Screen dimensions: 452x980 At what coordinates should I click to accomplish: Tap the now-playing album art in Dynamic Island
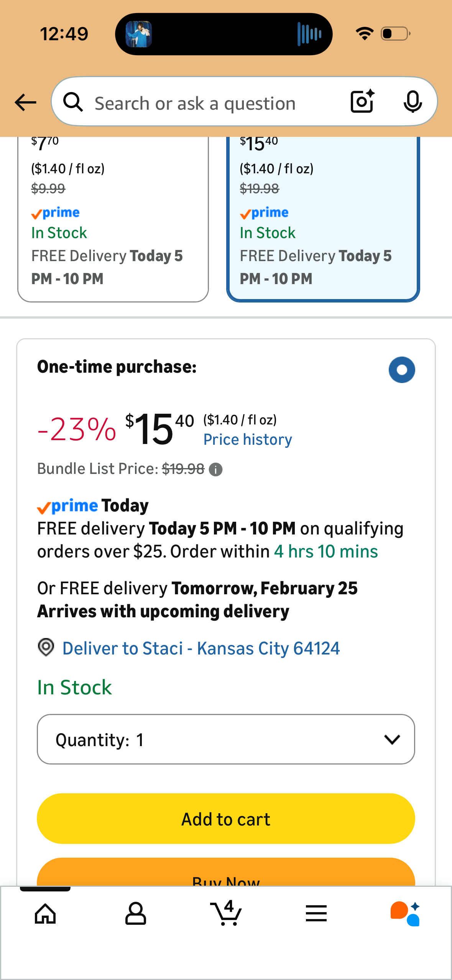point(139,34)
